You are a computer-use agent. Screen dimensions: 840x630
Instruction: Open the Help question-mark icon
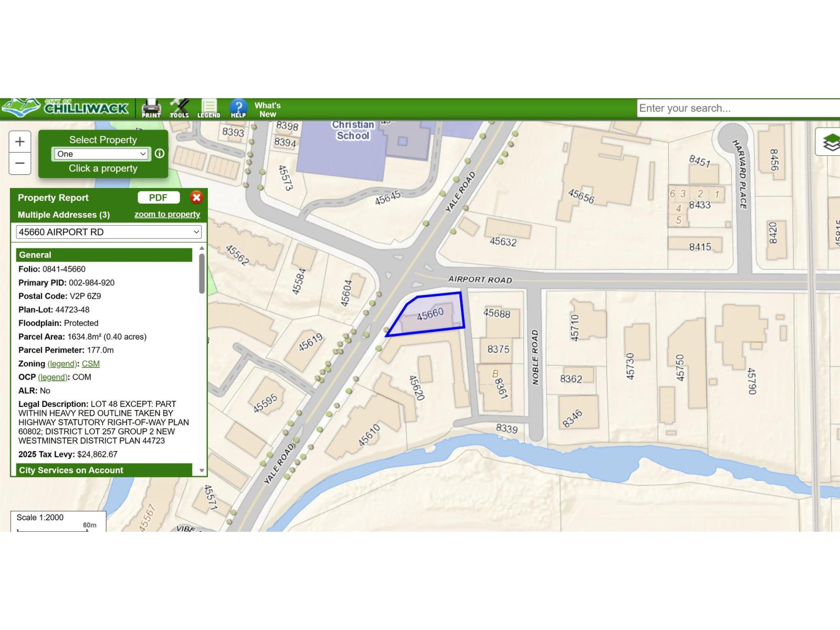click(237, 108)
